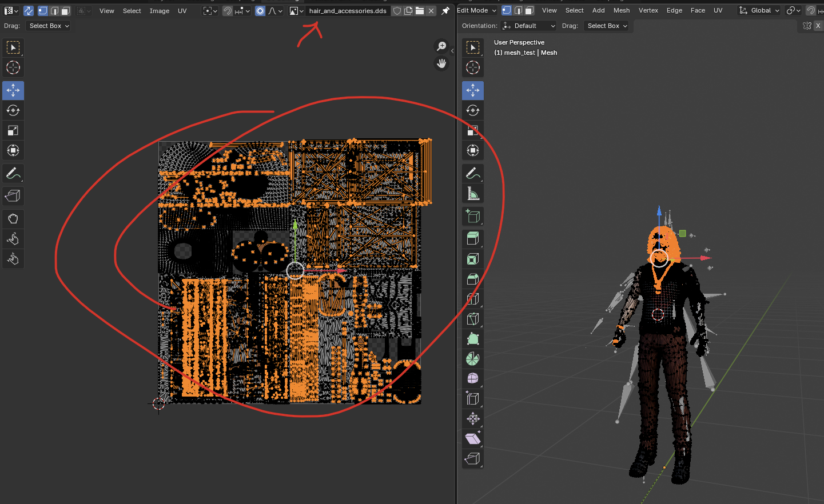This screenshot has width=824, height=504.
Task: Activate the Loop Cut tool in 3D viewport
Action: pyautogui.click(x=473, y=299)
